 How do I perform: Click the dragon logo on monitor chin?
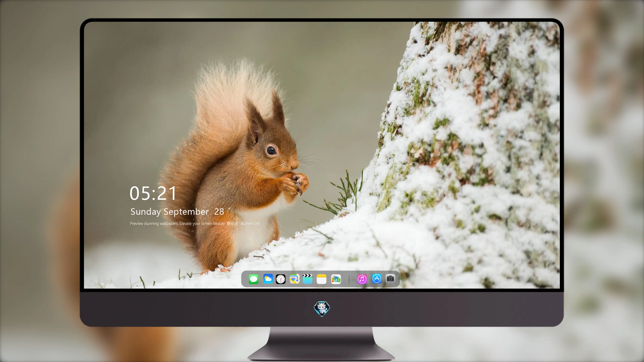click(x=322, y=309)
